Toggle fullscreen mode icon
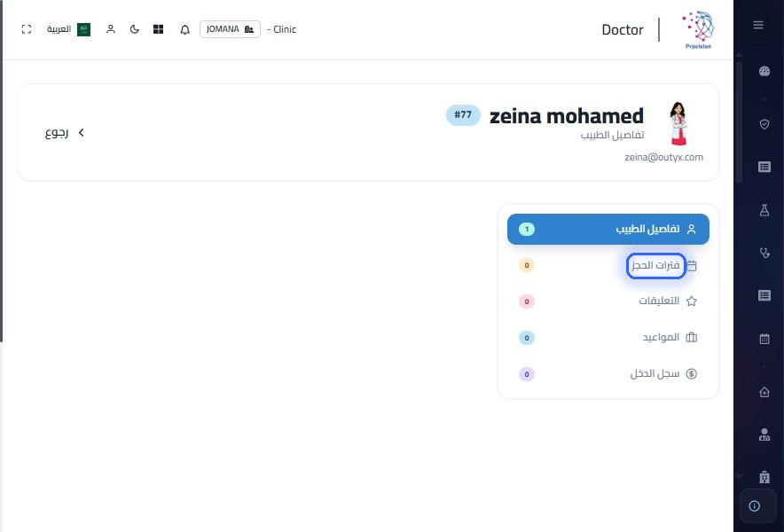The height and width of the screenshot is (532, 784). tap(27, 29)
